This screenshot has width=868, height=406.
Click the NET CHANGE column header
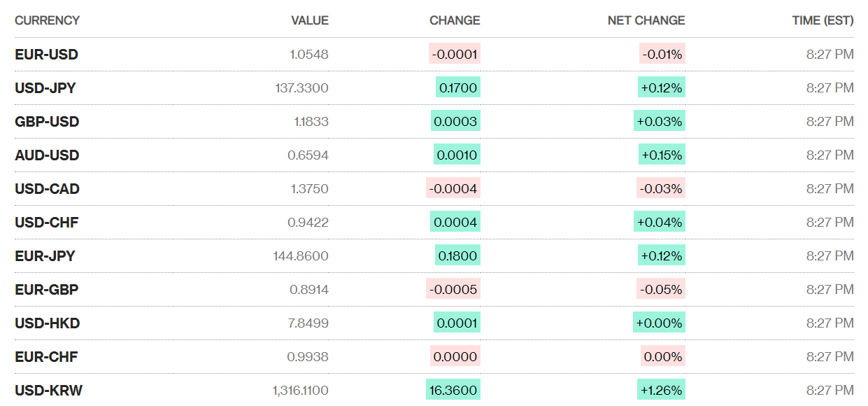pos(646,20)
